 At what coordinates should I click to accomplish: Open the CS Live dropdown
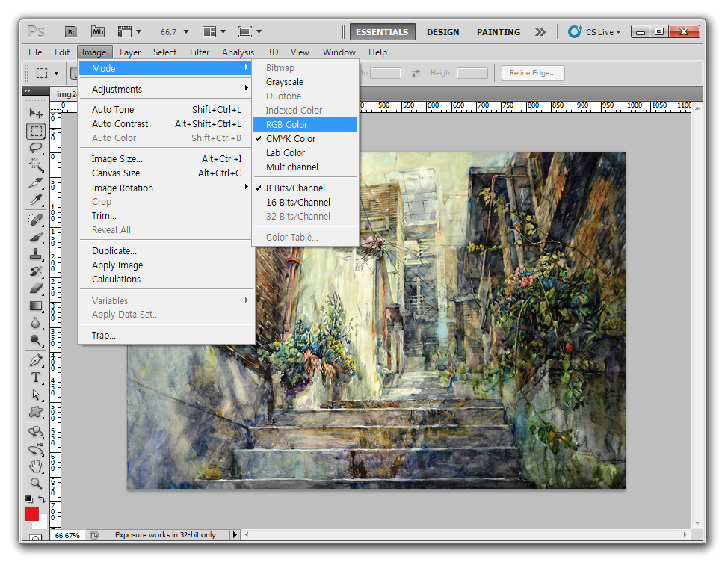tap(594, 32)
